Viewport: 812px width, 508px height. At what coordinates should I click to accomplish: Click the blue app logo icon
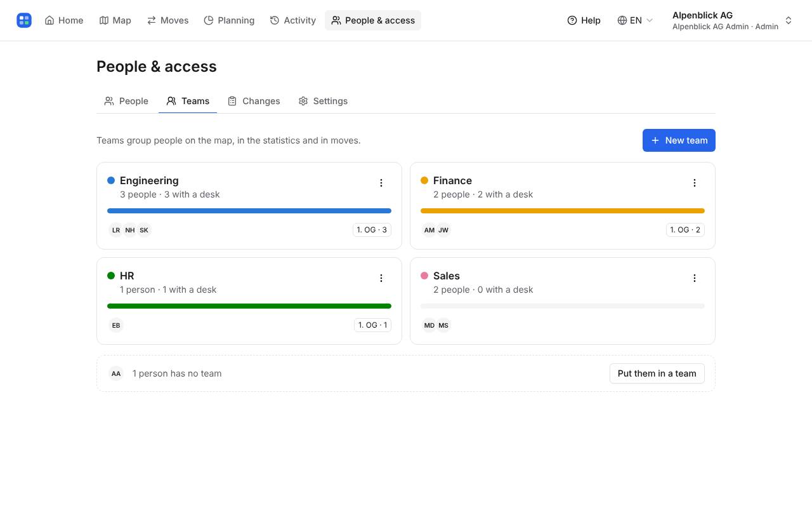tap(24, 20)
